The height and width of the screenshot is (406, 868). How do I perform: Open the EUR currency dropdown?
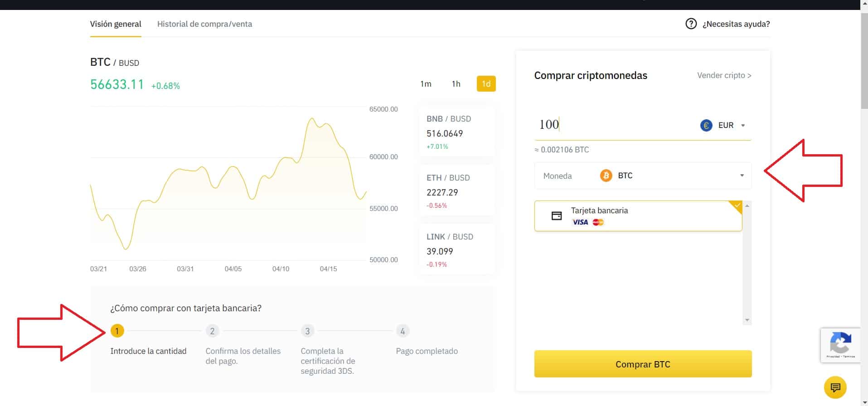coord(723,125)
